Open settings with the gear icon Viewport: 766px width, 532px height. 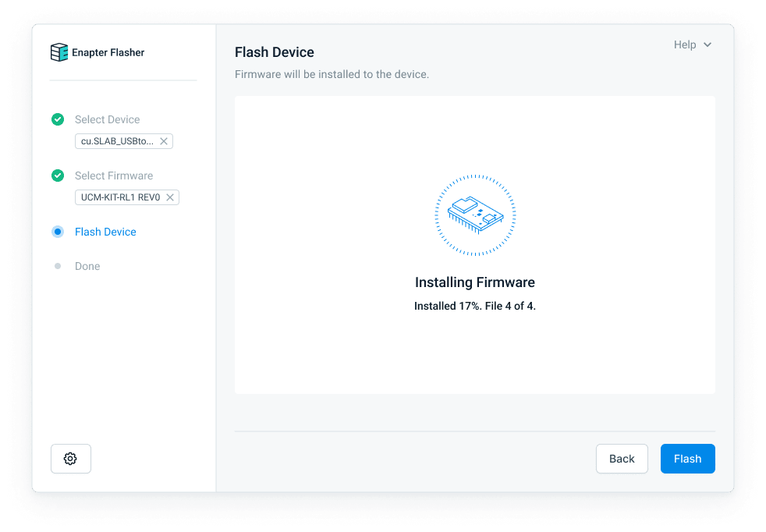click(x=71, y=459)
